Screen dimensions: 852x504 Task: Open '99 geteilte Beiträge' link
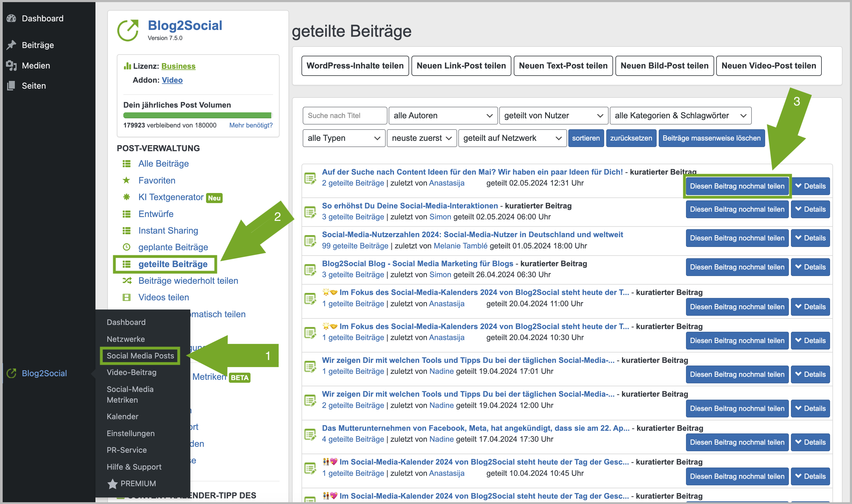[355, 245]
